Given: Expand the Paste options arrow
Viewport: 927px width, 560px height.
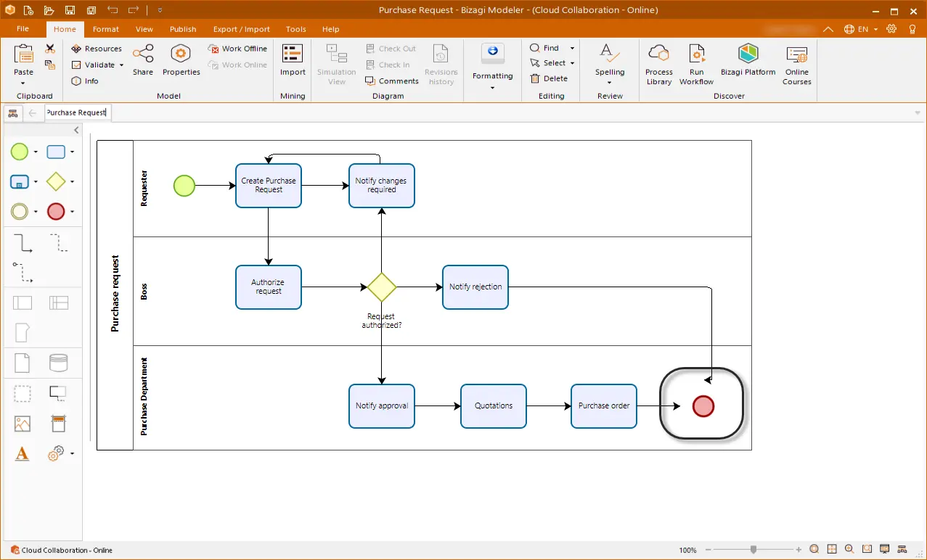Looking at the screenshot, I should [x=23, y=83].
